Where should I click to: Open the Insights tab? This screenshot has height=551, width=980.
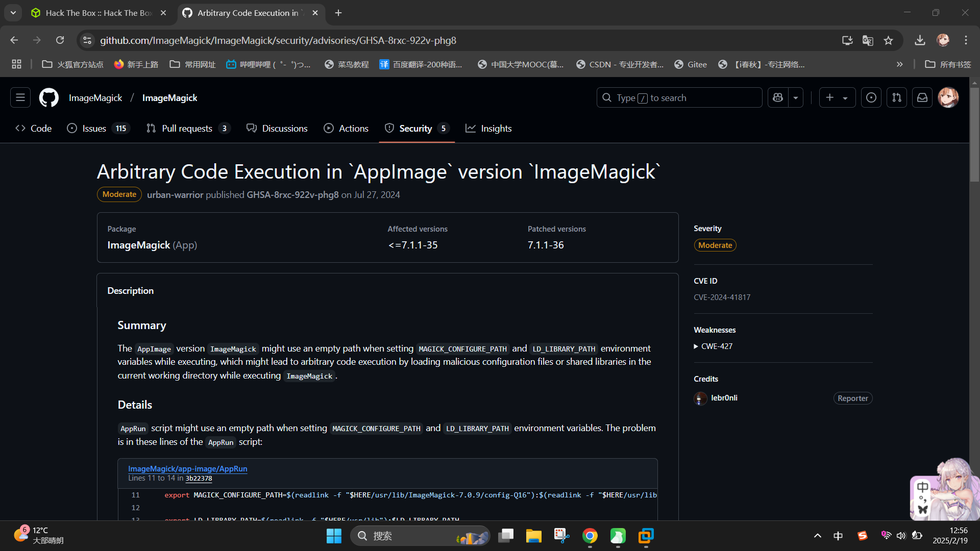(488, 129)
